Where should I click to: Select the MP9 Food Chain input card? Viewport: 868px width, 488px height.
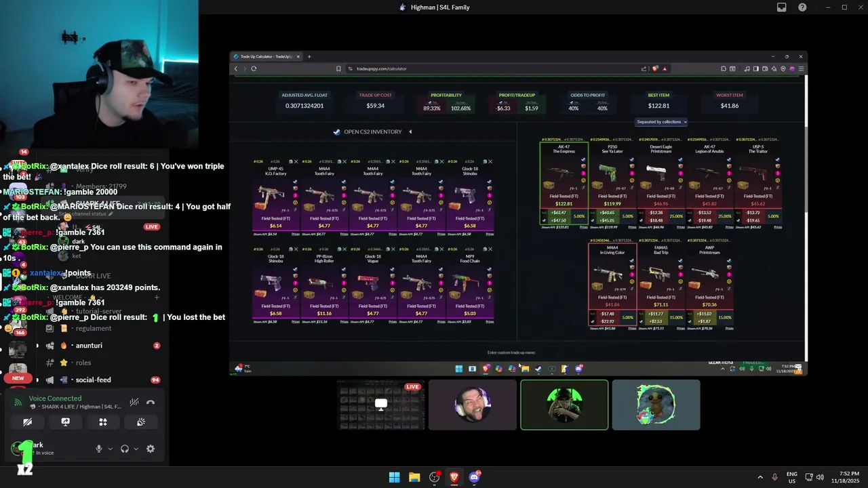coord(470,285)
